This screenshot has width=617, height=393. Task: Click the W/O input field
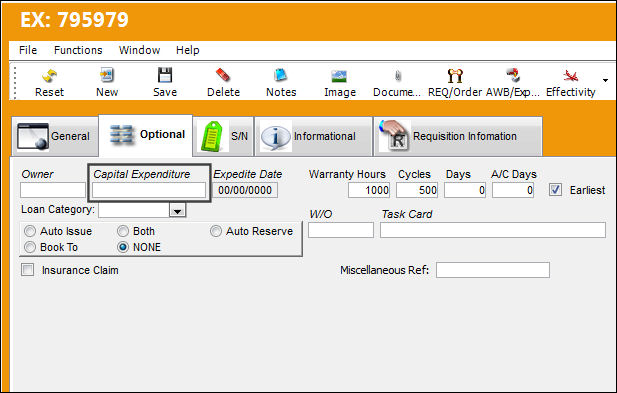coord(341,230)
